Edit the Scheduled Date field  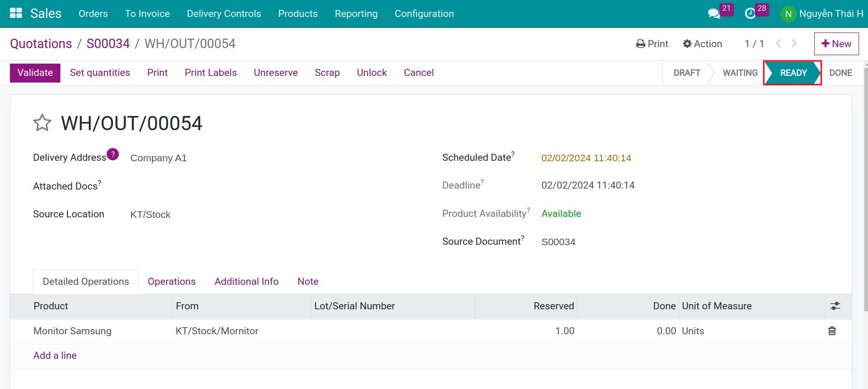[x=586, y=158]
